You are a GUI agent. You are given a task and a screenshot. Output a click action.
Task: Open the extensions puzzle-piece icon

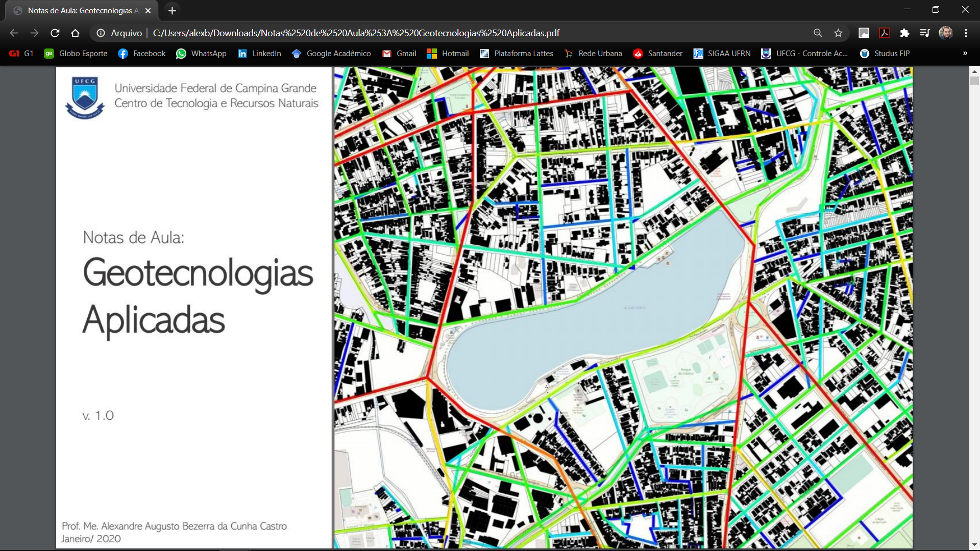coord(905,32)
